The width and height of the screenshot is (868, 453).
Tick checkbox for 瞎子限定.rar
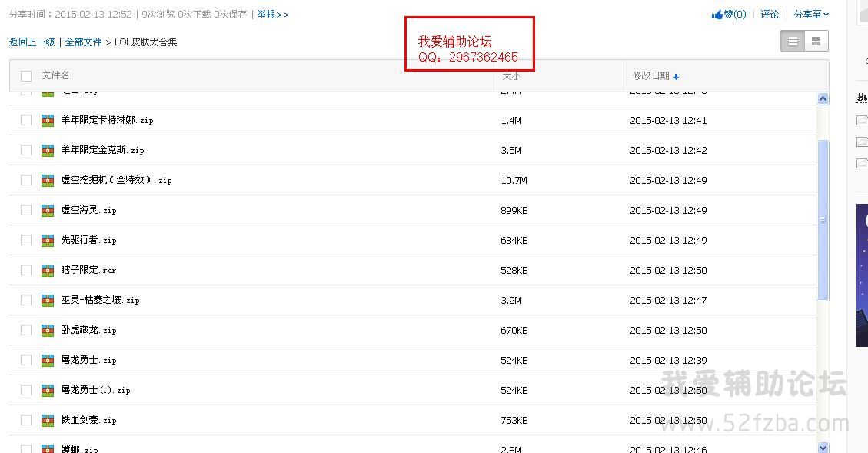[26, 270]
